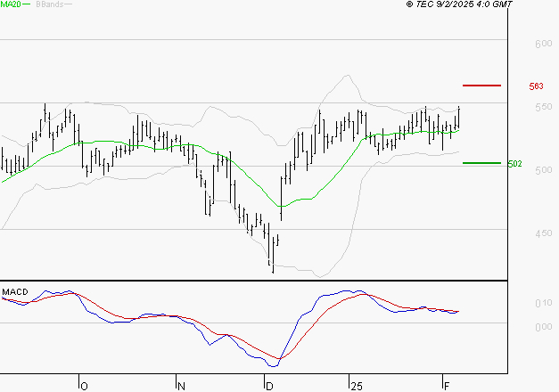Click the 010 MACD axis label

coord(544,303)
